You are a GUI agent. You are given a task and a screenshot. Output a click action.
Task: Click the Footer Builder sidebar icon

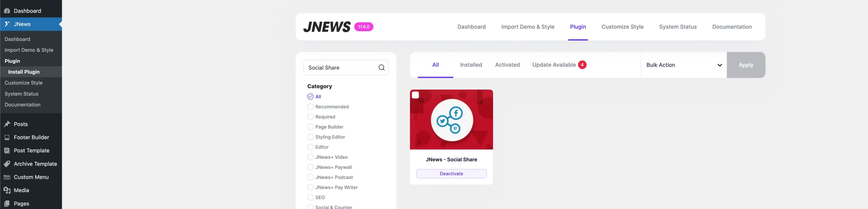click(7, 137)
